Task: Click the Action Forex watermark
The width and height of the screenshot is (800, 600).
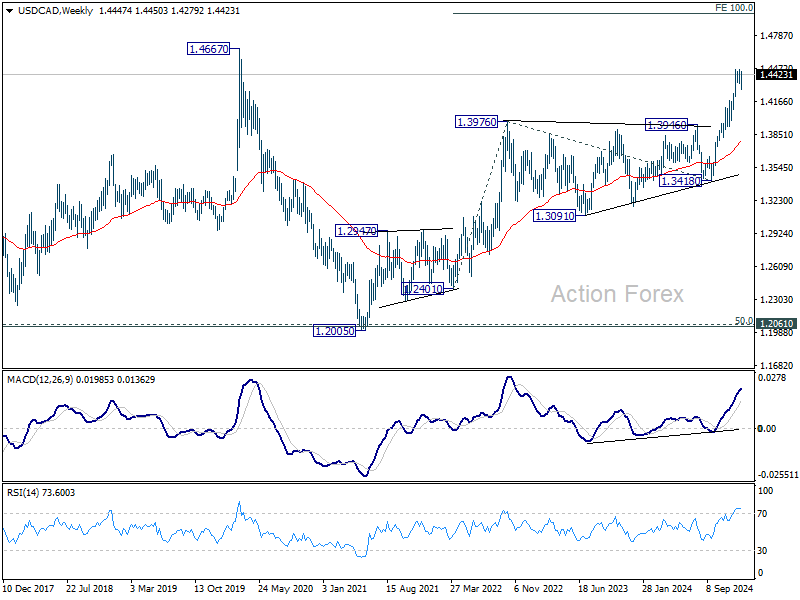Action: click(617, 294)
